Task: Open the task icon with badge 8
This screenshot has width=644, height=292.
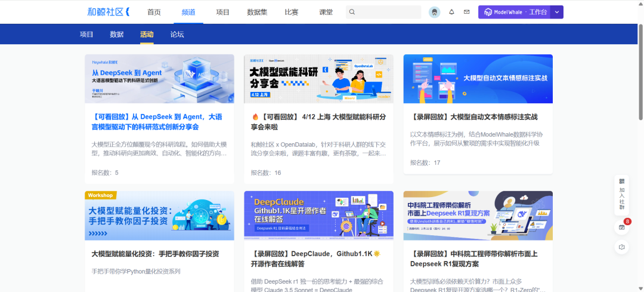Action: click(622, 227)
